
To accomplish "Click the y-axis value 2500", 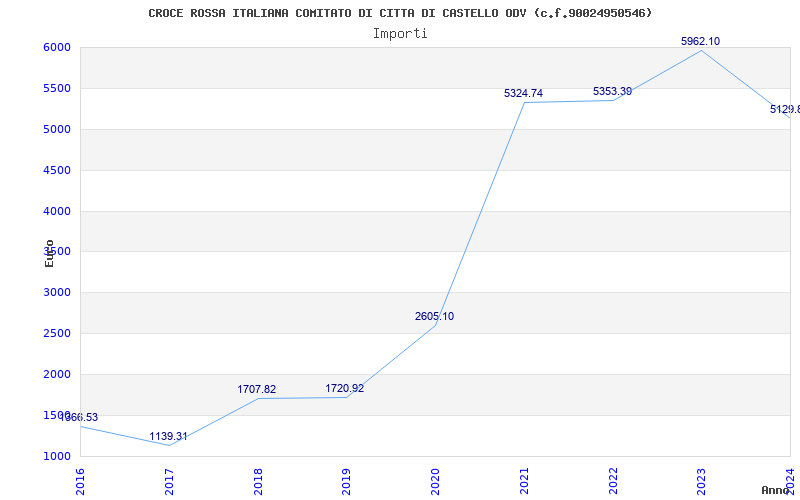I will [x=57, y=333].
